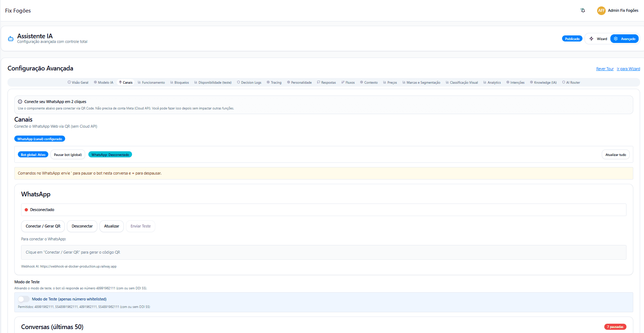Click the Wizard lightning bolt icon

point(591,39)
